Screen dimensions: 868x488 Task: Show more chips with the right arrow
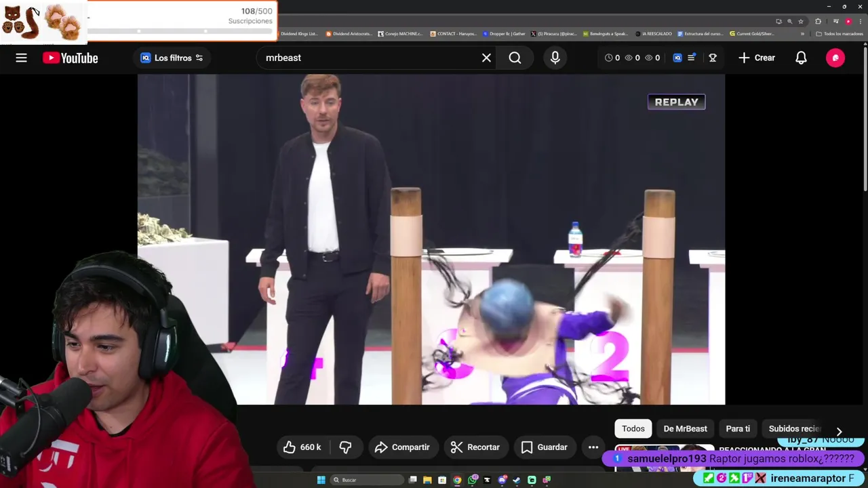tap(839, 432)
